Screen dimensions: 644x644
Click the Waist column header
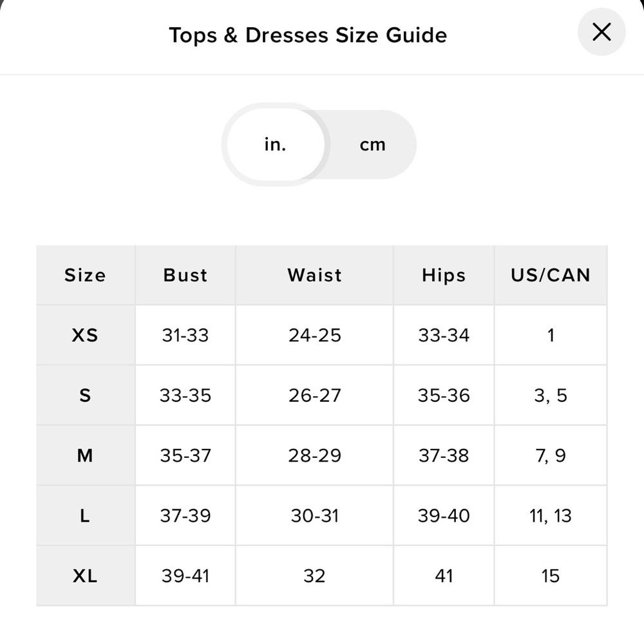[314, 275]
